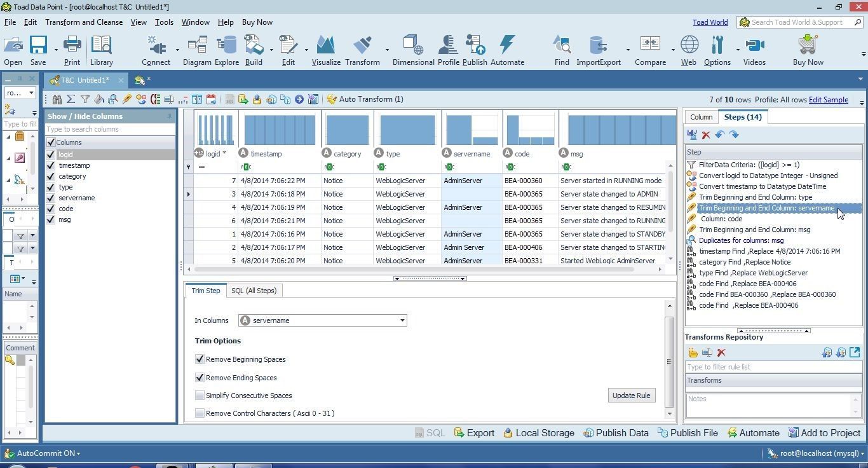The image size is (868, 468).
Task: Select the T&C Untitled1* document tab
Action: point(85,80)
